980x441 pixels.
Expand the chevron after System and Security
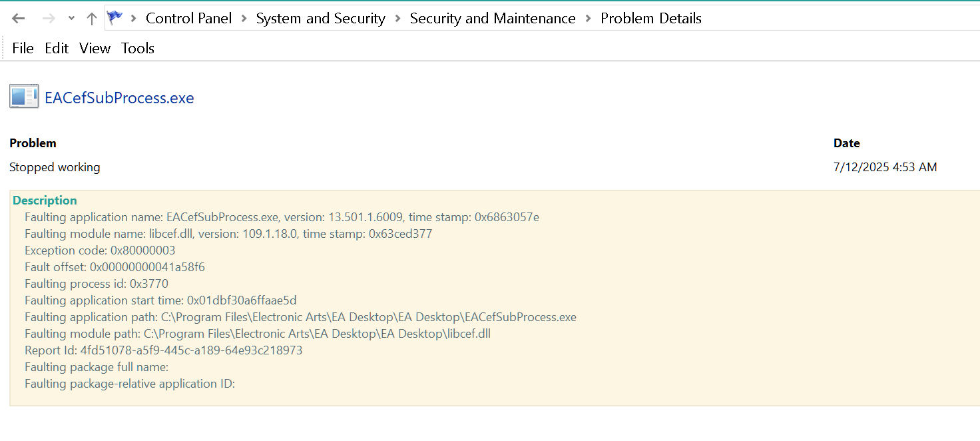397,19
